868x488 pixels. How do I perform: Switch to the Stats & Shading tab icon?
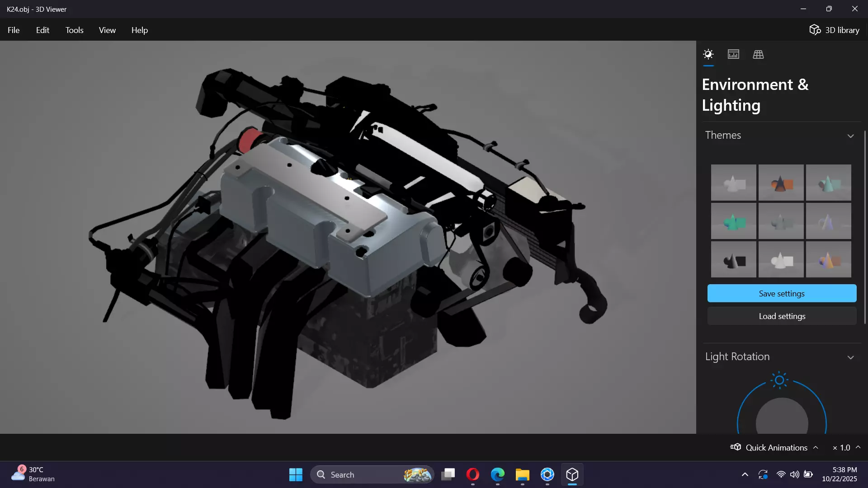[733, 54]
